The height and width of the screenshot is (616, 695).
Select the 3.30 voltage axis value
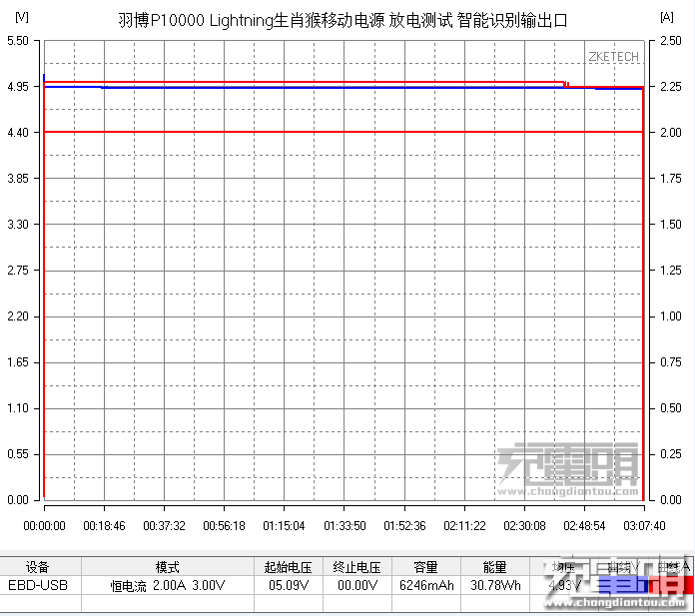18,225
